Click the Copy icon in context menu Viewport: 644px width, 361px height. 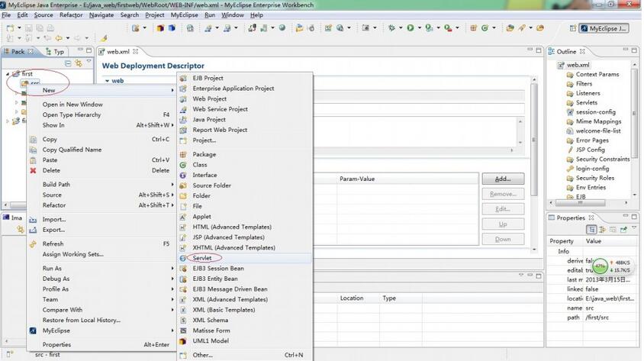[33, 140]
